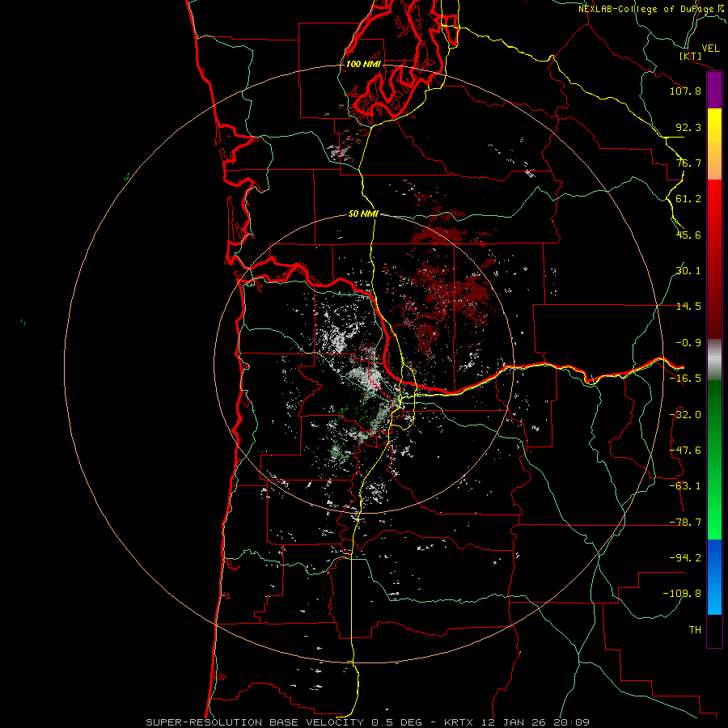
Task: Select the 30.1 velocity scale value
Action: coord(688,271)
